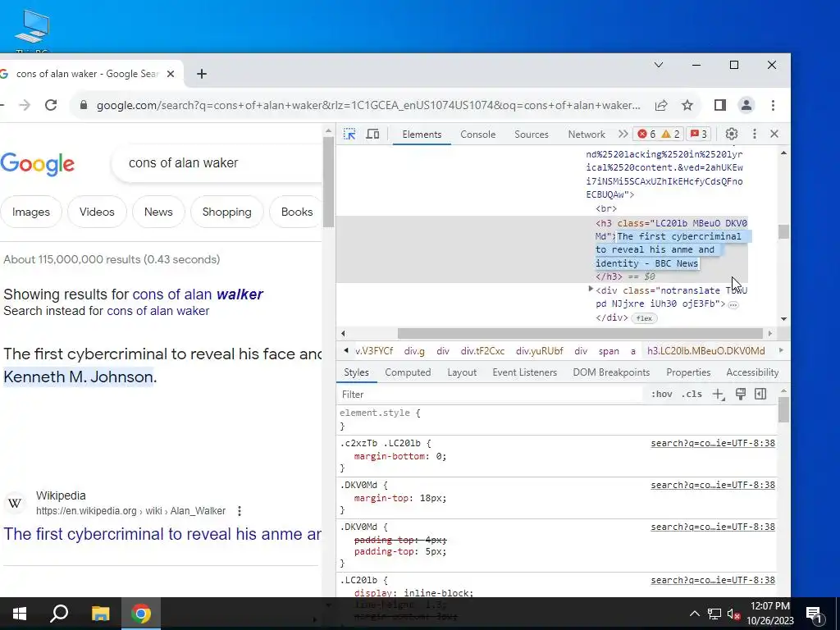The image size is (840, 630).
Task: Open the Properties tab
Action: point(688,372)
